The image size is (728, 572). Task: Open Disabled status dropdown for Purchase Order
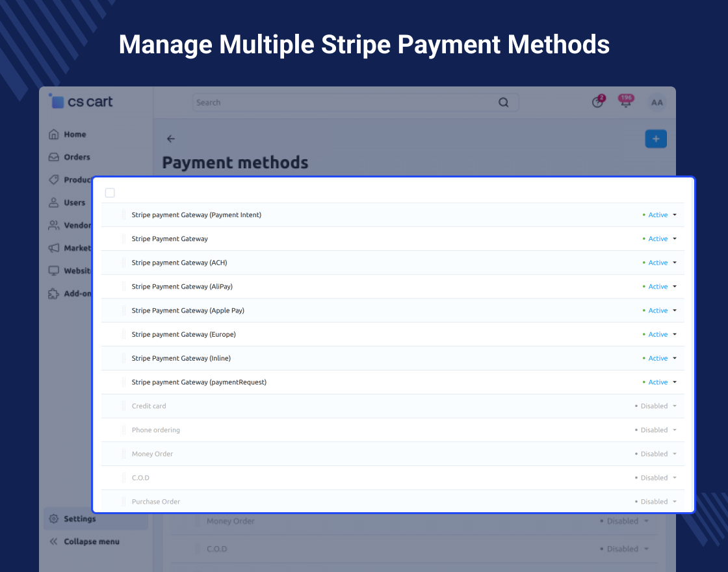point(656,501)
